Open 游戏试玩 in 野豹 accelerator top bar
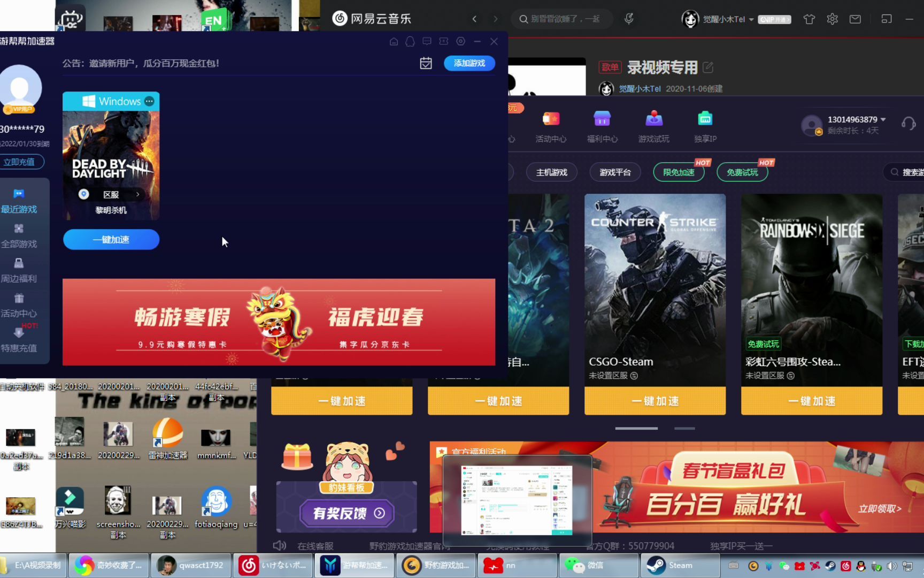Screen dimensions: 924x578 pos(653,127)
